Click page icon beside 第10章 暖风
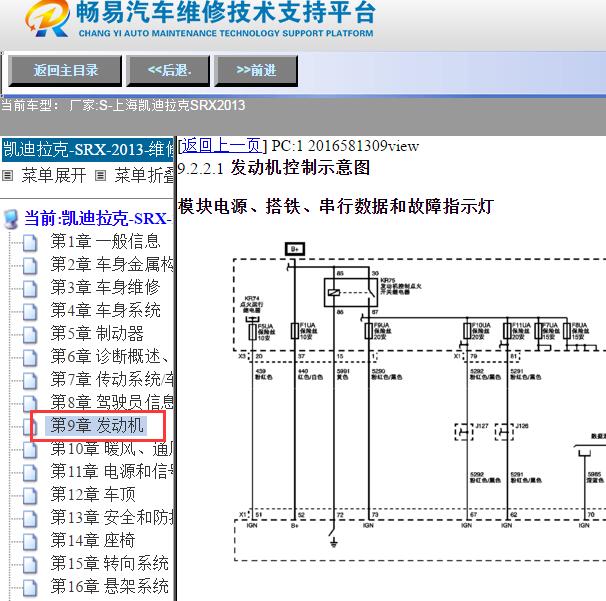Image resolution: width=606 pixels, height=601 pixels. 30,450
